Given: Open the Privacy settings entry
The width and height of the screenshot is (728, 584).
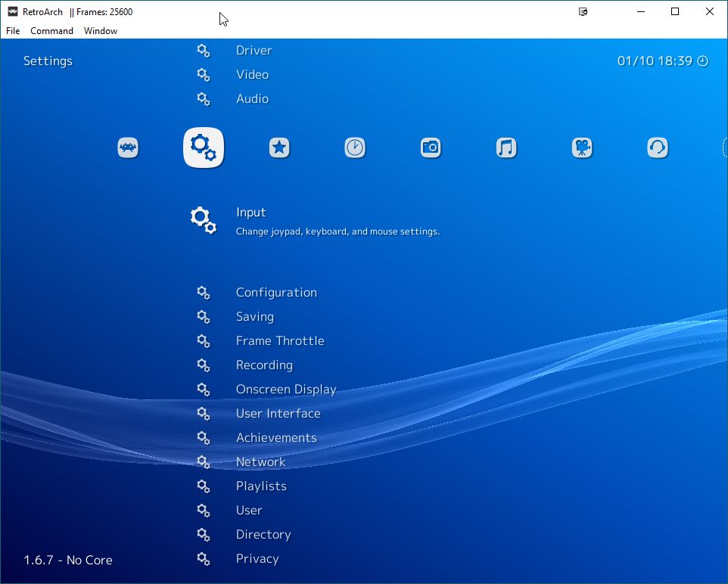Looking at the screenshot, I should point(257,558).
